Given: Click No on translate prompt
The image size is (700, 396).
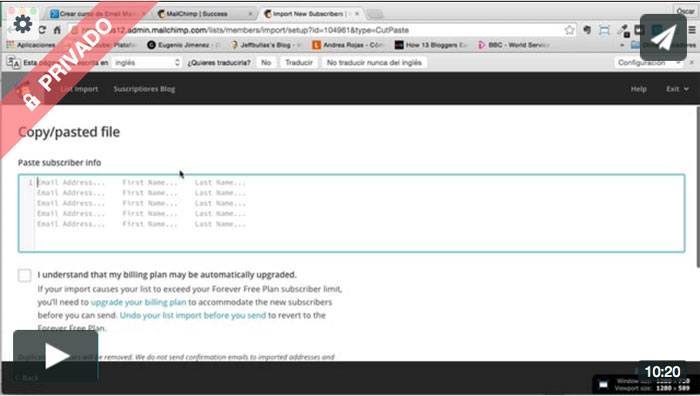Looking at the screenshot, I should (x=266, y=63).
